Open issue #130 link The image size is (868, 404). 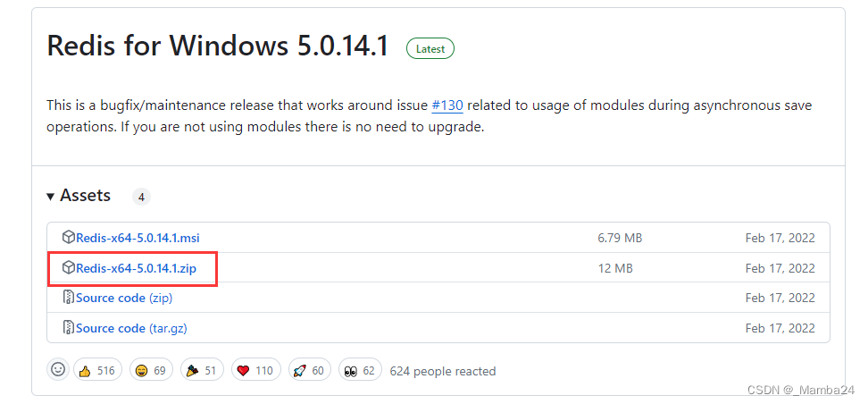(447, 105)
